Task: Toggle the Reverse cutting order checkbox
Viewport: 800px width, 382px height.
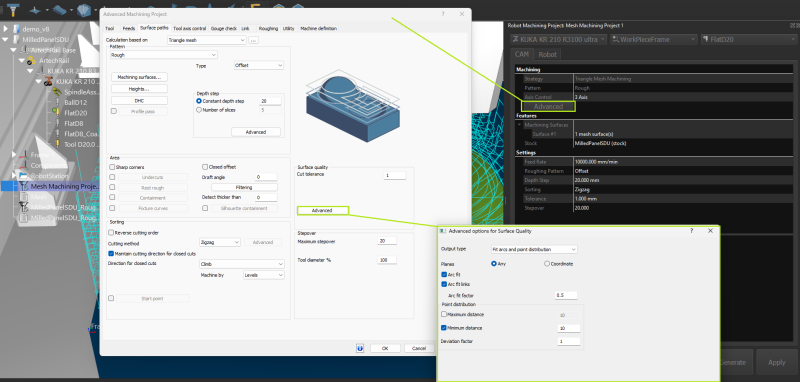Action: click(111, 233)
